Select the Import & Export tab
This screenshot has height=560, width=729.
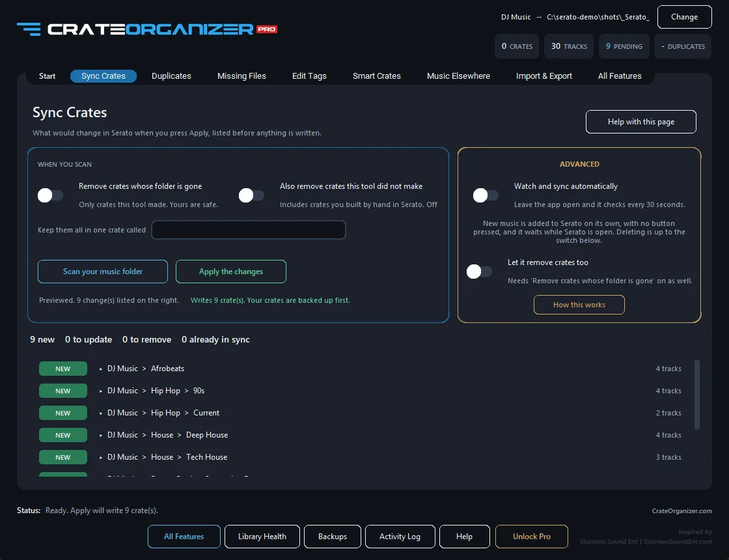pos(544,76)
